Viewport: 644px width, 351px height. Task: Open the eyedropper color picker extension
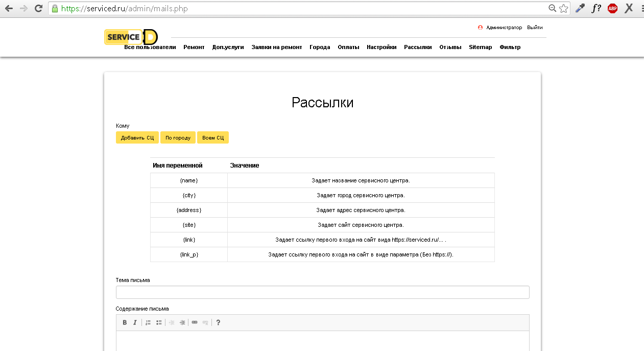pos(580,8)
